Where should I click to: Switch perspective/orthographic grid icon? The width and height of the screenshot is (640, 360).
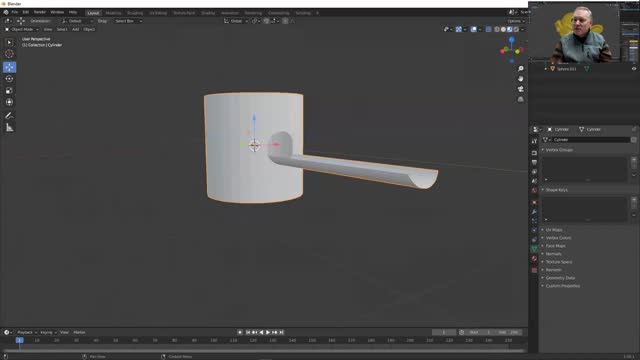pos(520,99)
